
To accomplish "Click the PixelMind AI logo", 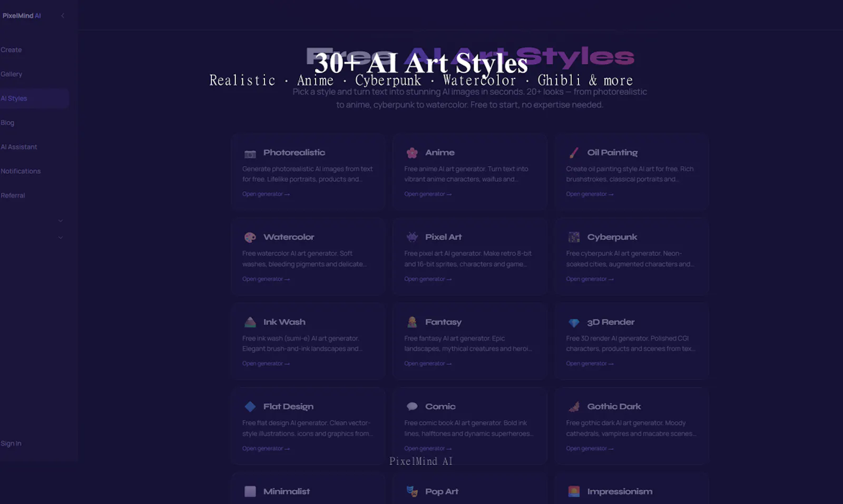I will (x=21, y=16).
